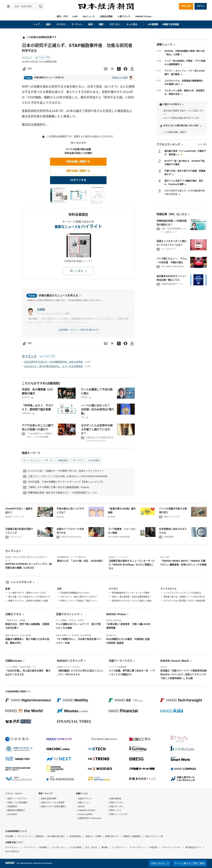
Task: Open FINANCIAL TIMES logo
Action: click(74, 721)
